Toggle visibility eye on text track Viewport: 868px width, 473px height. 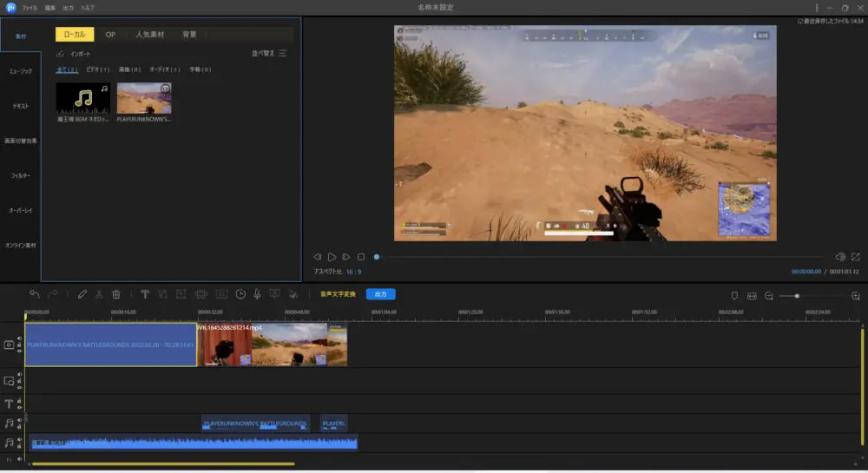19,407
